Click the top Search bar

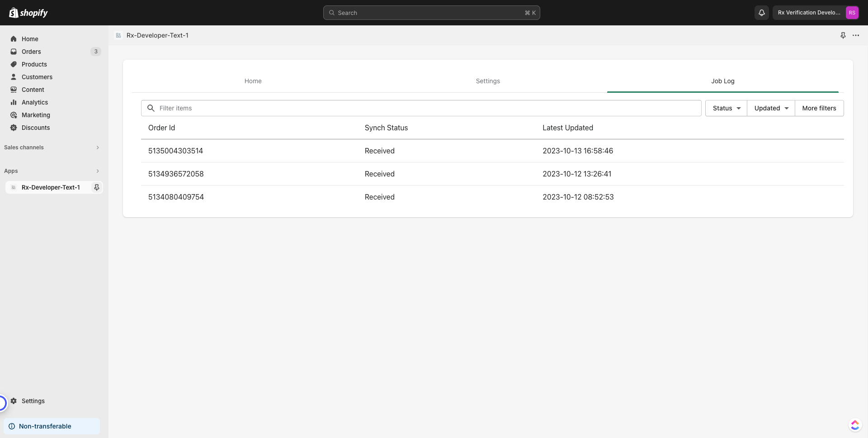[x=432, y=13]
